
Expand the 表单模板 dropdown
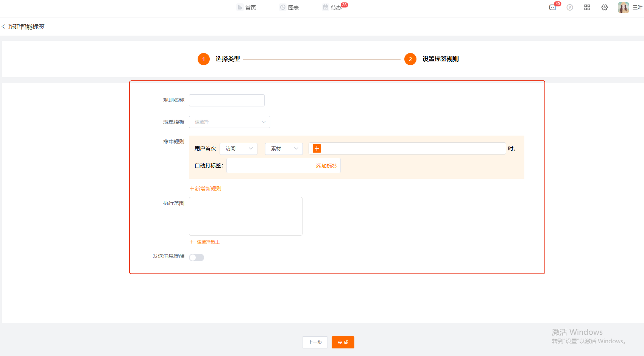tap(229, 122)
